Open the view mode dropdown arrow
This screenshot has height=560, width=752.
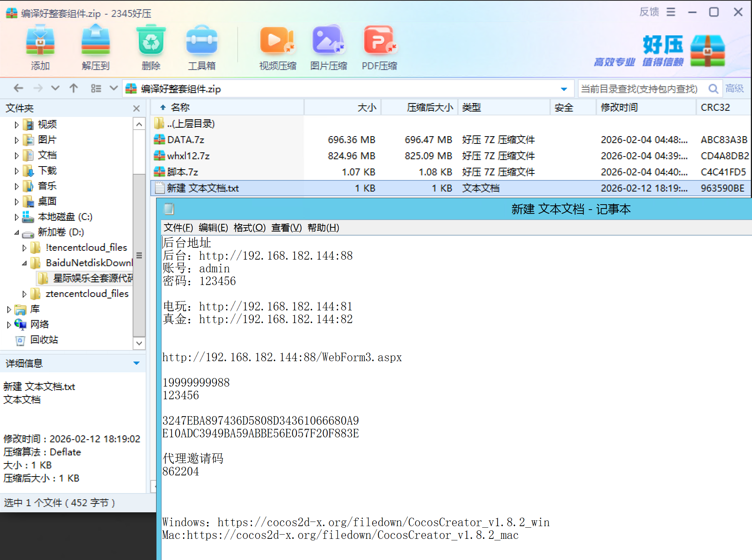tap(113, 88)
